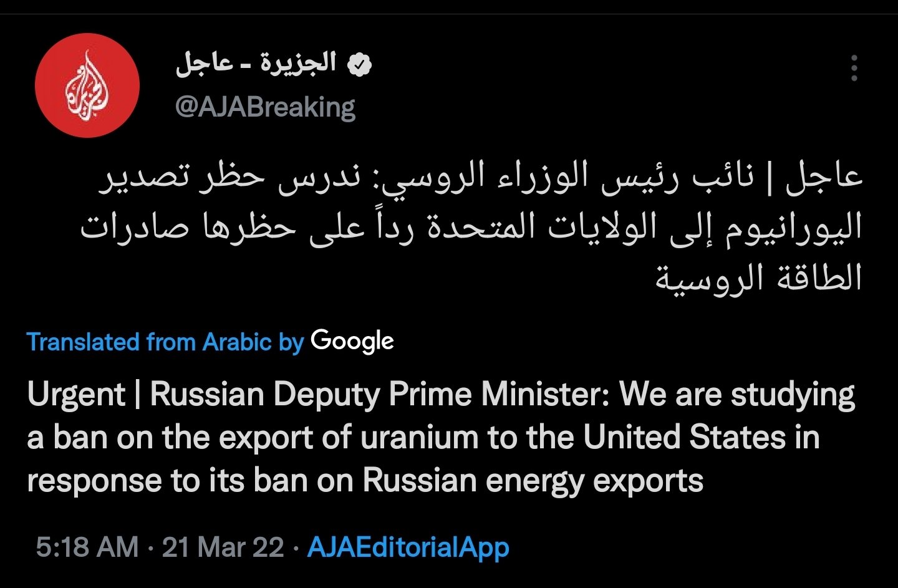Click the 5:18 AM timestamp
This screenshot has height=588, width=898.
pos(87,547)
